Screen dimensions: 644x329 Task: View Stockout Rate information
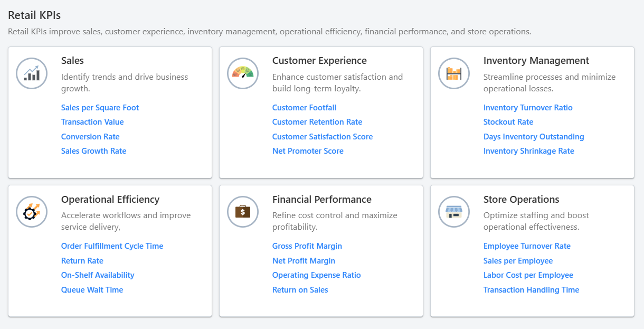(x=508, y=121)
